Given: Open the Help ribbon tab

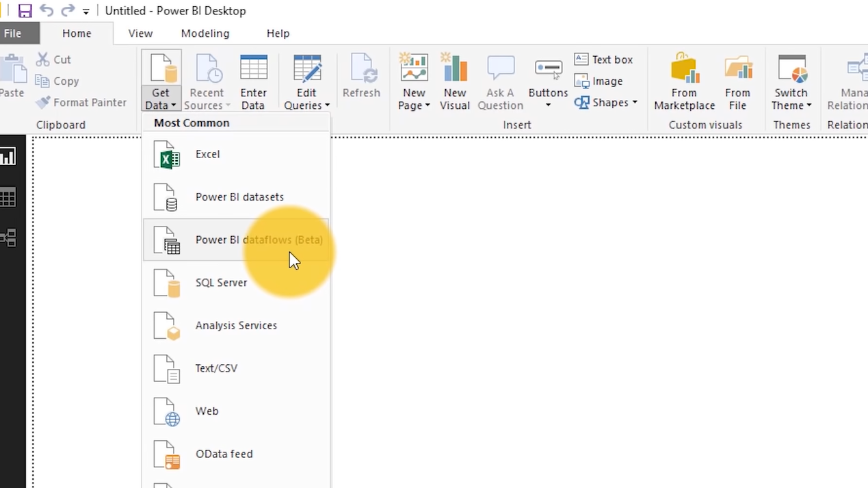Looking at the screenshot, I should point(278,34).
